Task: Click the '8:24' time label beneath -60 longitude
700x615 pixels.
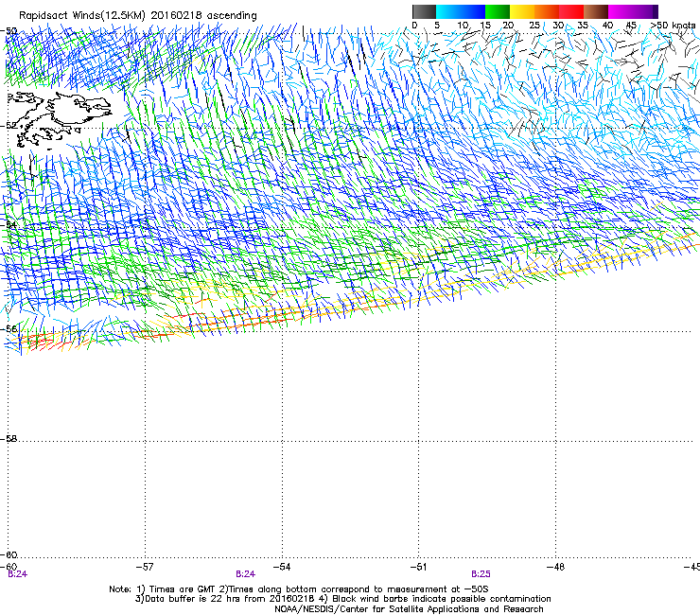Action: pyautogui.click(x=17, y=574)
